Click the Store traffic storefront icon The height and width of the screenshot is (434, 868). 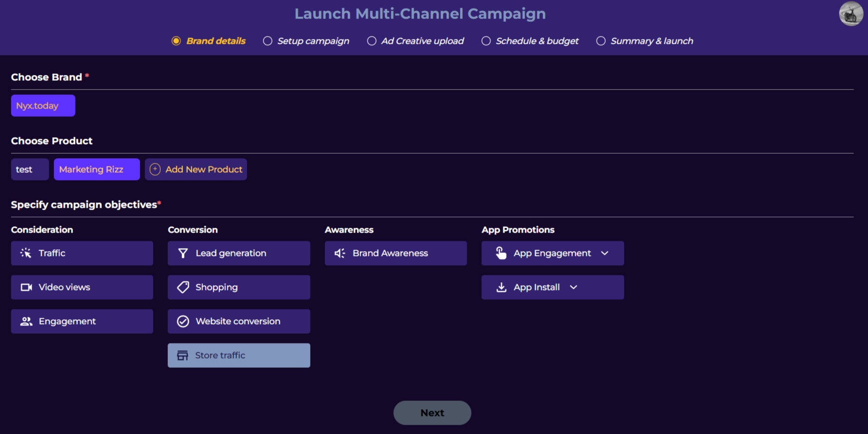point(182,356)
